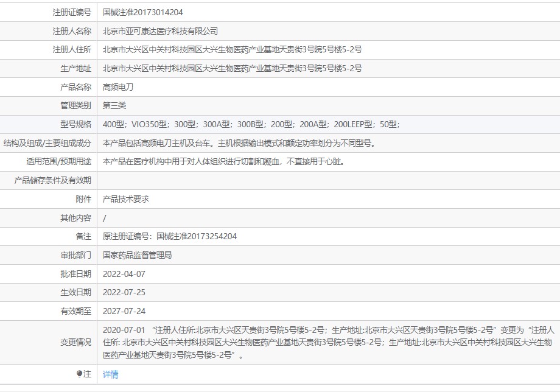This screenshot has width=560, height=392.
Task: Click the lightbulb icon beside 注
Action: coord(80,374)
